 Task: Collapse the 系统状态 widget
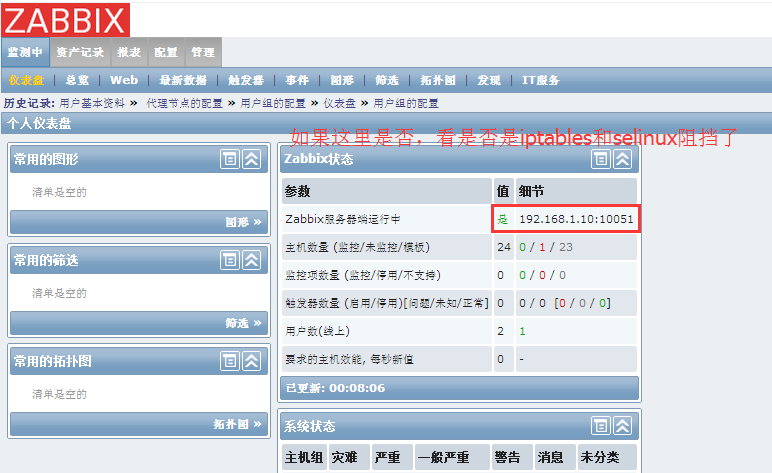(x=623, y=426)
